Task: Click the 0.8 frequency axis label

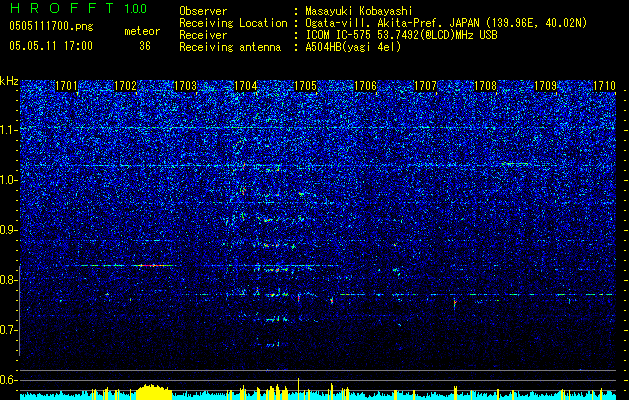Action: click(9, 280)
